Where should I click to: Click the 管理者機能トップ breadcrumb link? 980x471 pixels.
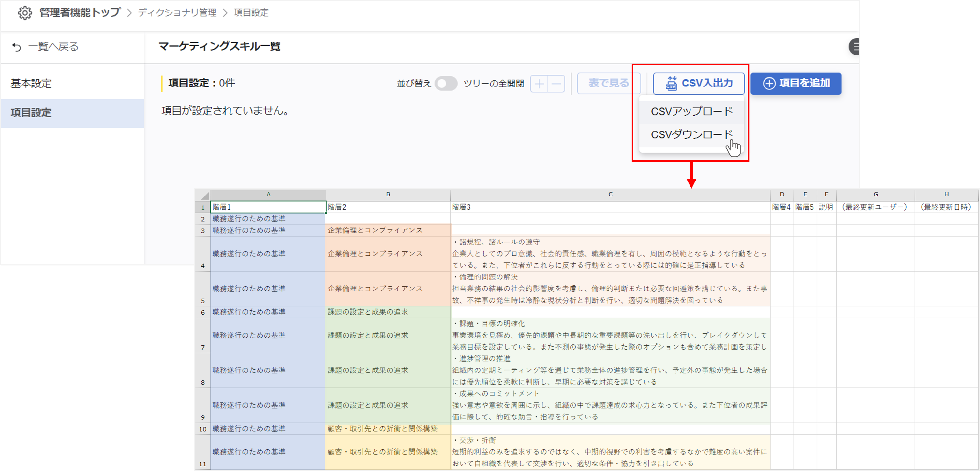(x=80, y=13)
